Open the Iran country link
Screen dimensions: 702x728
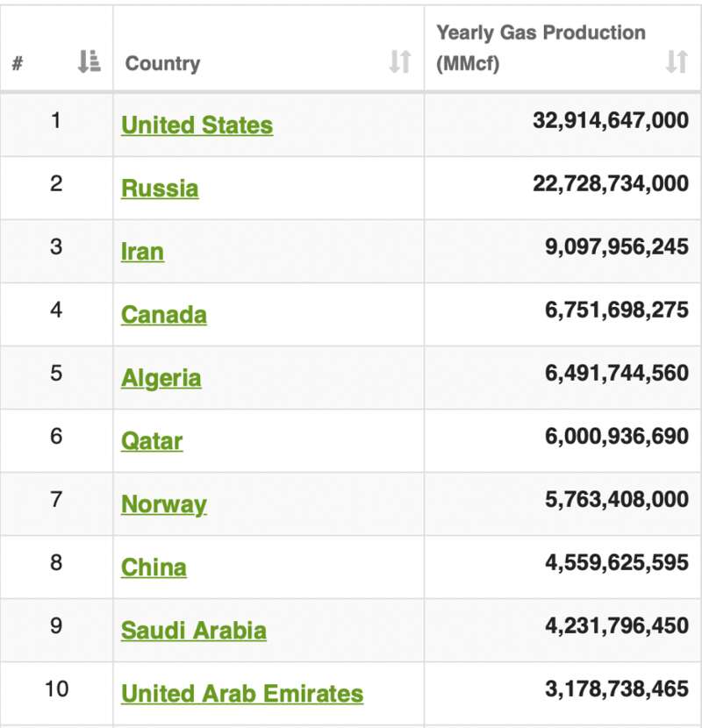tap(142, 252)
